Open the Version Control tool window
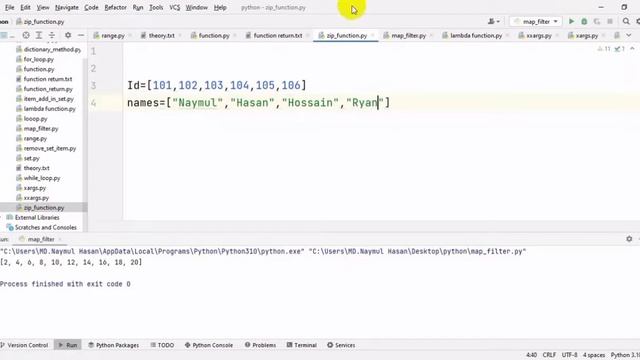The width and height of the screenshot is (640, 360). click(24, 345)
